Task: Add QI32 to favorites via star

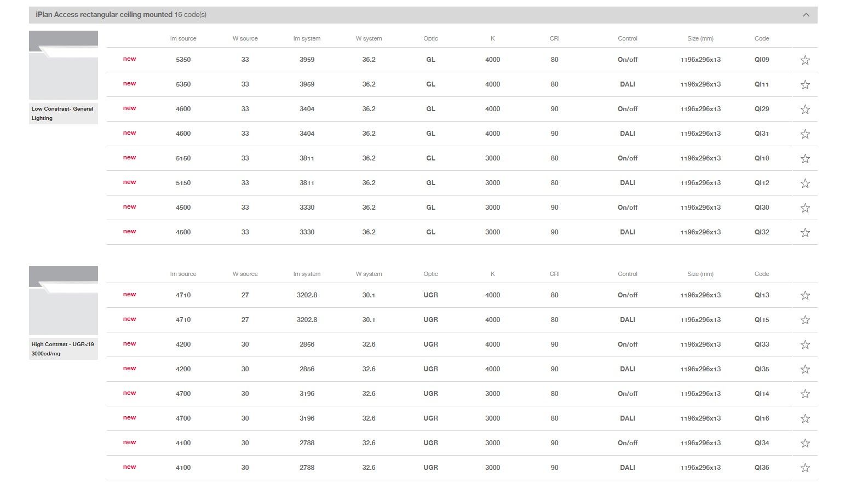Action: (804, 233)
